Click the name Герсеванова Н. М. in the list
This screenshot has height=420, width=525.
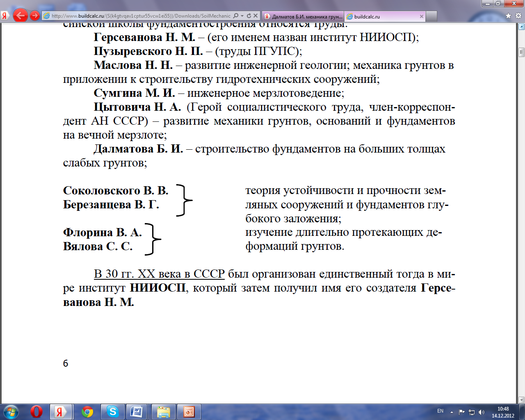click(x=144, y=37)
